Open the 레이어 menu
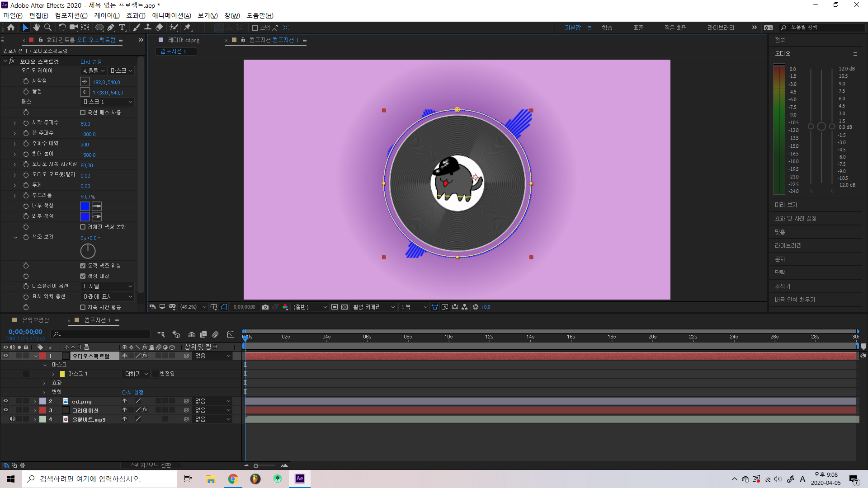The height and width of the screenshot is (488, 868). (x=107, y=16)
